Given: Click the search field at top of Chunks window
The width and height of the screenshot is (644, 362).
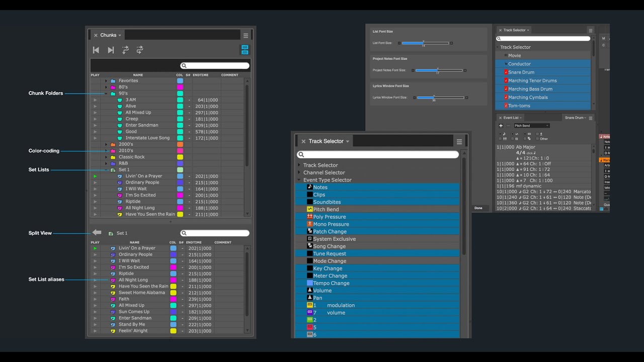Looking at the screenshot, I should click(215, 65).
